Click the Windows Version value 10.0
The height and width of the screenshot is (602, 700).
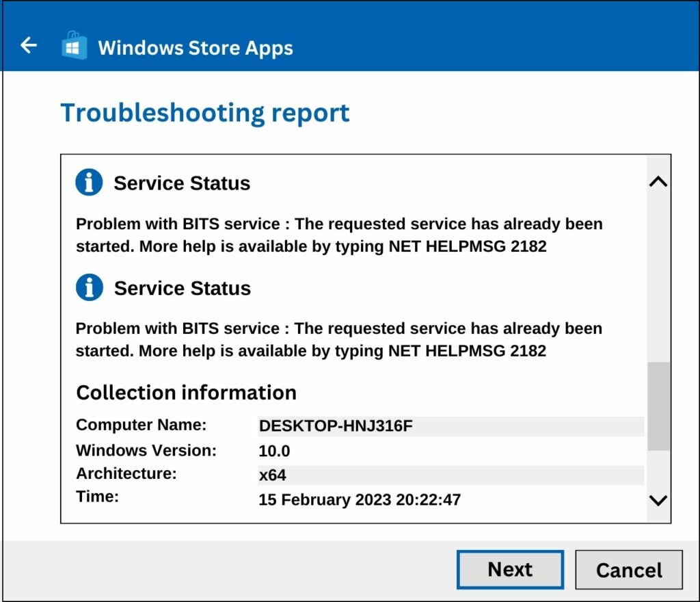coord(274,451)
